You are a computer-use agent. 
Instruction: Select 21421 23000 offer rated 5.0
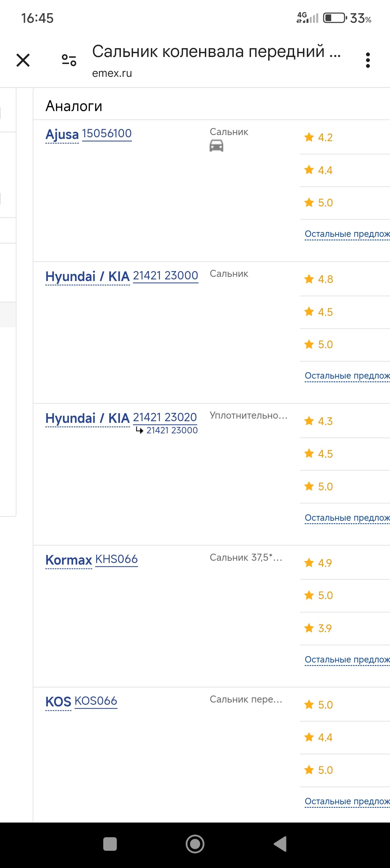coord(345,345)
